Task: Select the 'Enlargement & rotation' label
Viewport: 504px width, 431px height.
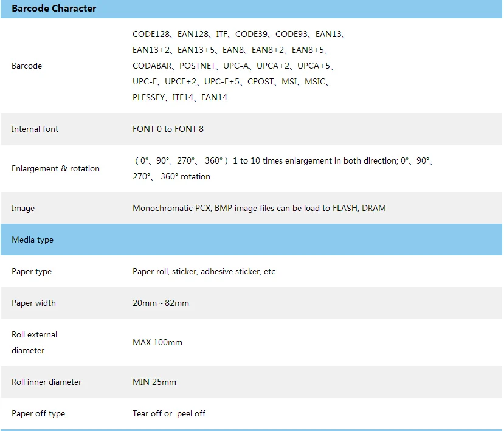Action: [x=55, y=168]
